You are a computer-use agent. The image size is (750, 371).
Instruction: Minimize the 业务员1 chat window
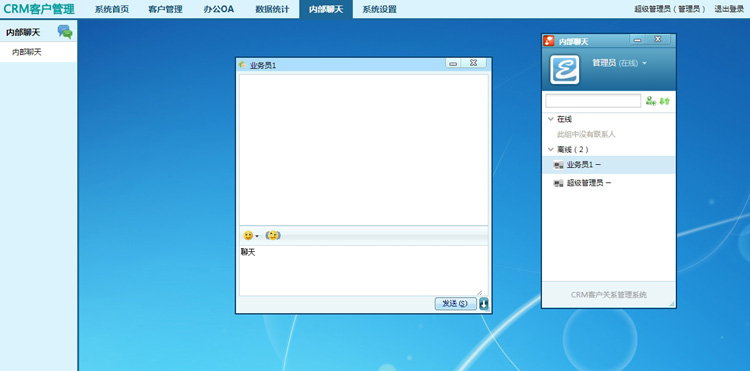453,63
